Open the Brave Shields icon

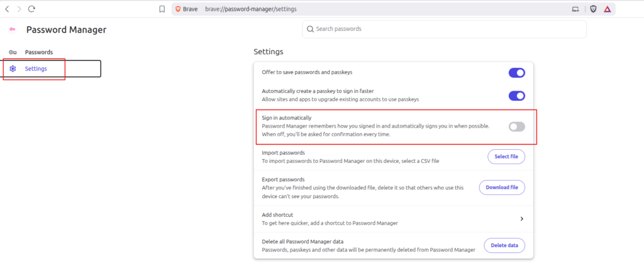(x=593, y=9)
